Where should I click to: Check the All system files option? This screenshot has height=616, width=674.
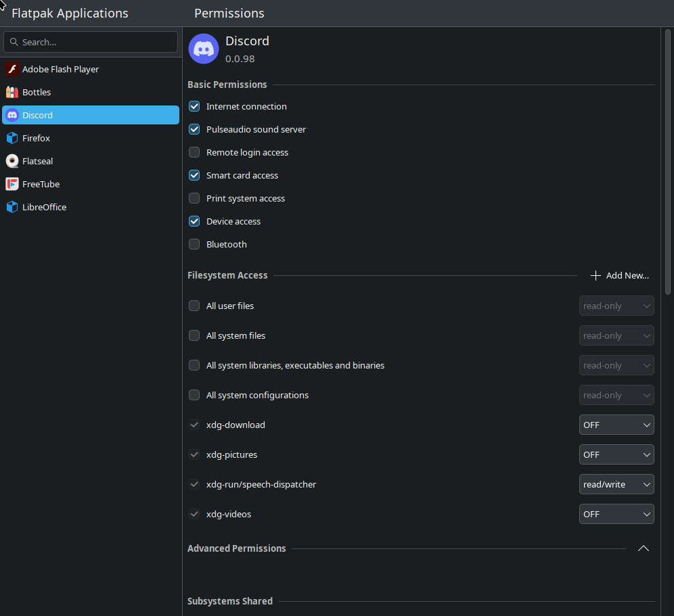(194, 335)
